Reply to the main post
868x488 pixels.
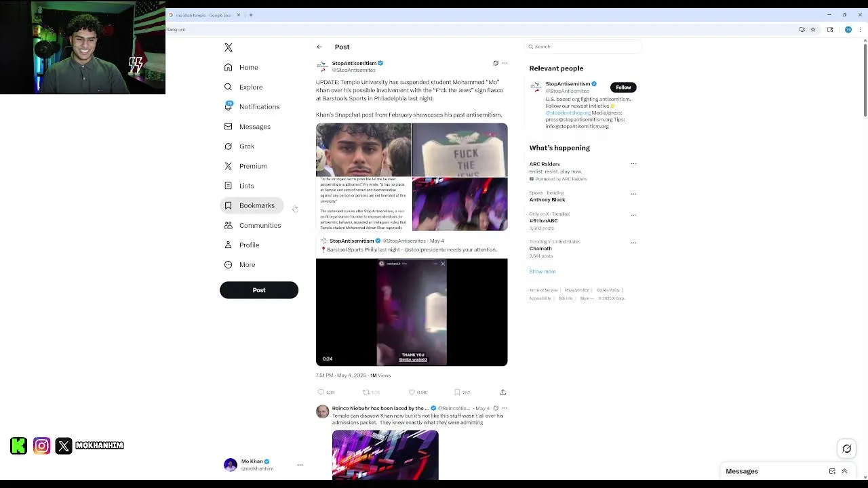[321, 392]
